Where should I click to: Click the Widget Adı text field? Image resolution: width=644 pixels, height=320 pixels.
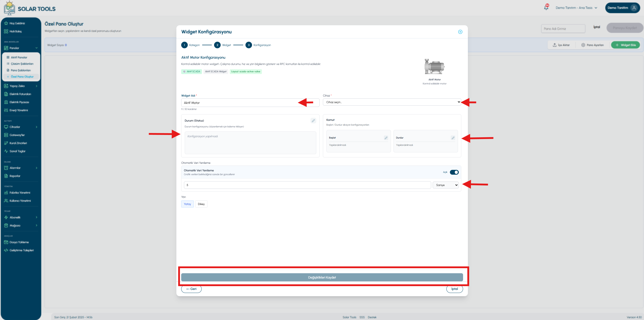(x=250, y=103)
